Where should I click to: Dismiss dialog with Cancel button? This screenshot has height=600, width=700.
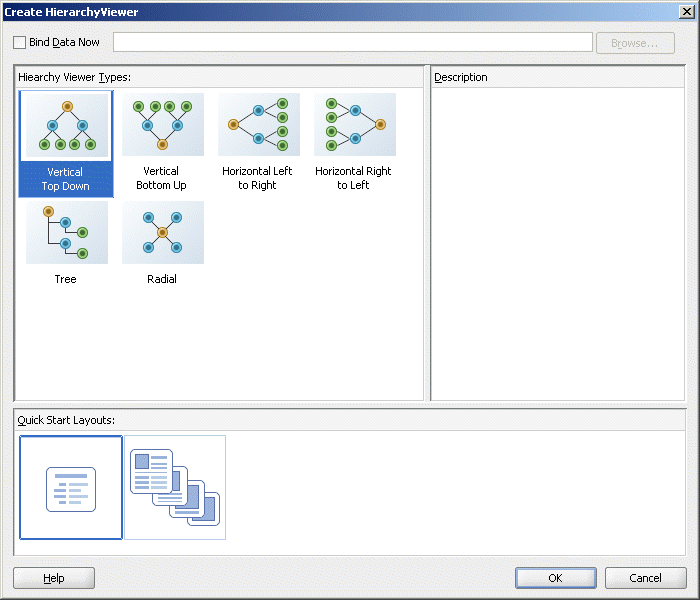[646, 578]
